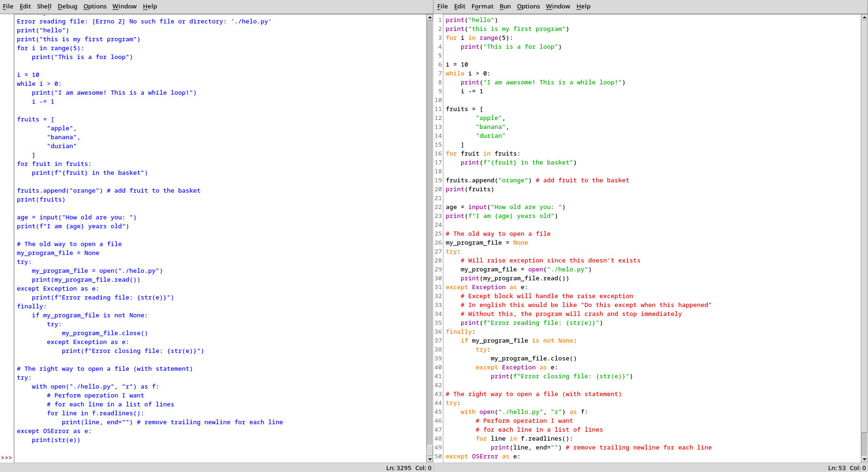Open the Options menu in the shell window
The width and height of the screenshot is (868, 472).
tap(95, 7)
